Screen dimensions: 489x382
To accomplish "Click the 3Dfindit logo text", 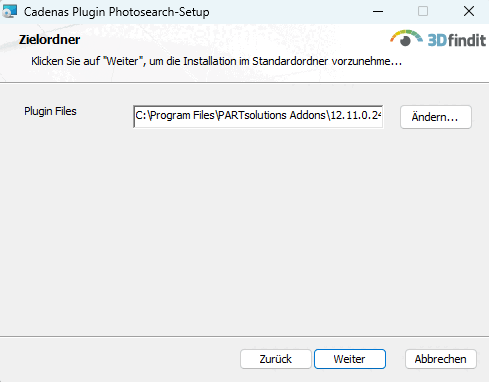I will tap(457, 40).
